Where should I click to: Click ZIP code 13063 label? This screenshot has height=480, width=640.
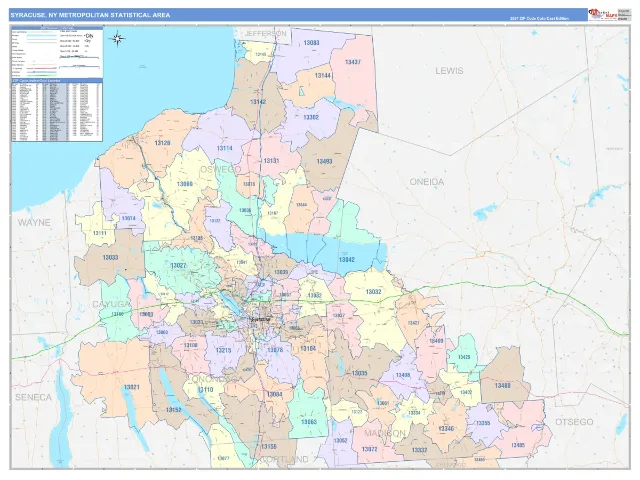[309, 422]
